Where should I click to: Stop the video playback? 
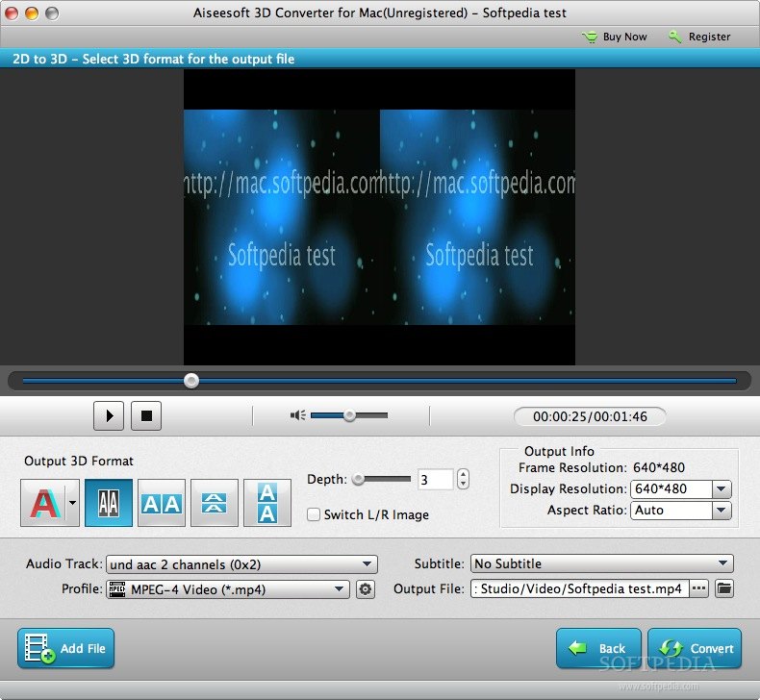coord(146,415)
